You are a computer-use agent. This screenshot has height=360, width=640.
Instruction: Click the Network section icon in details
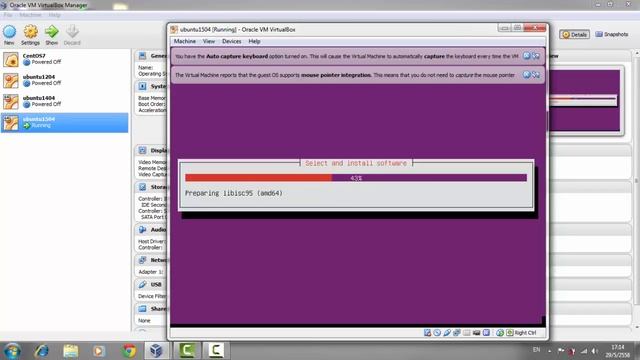pyautogui.click(x=142, y=260)
